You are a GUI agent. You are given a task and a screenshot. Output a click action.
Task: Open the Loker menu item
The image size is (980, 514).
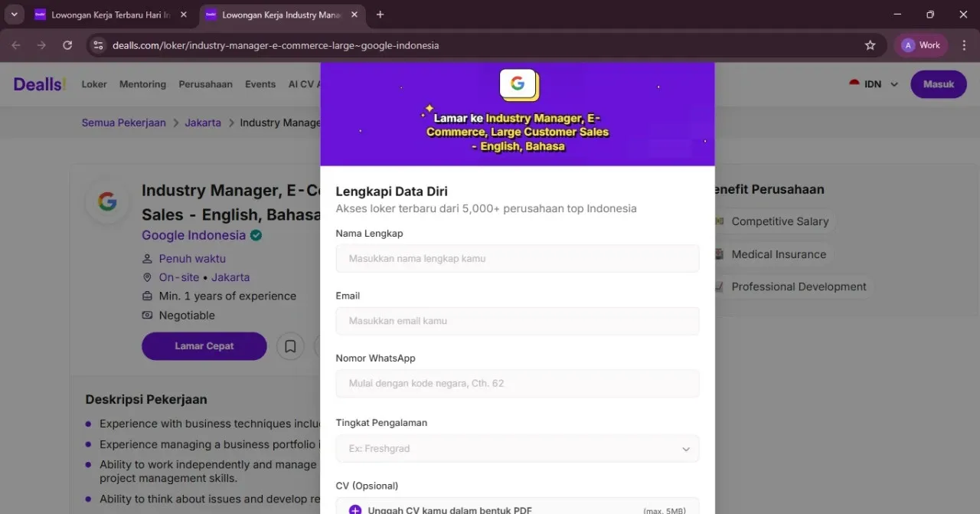coord(94,84)
